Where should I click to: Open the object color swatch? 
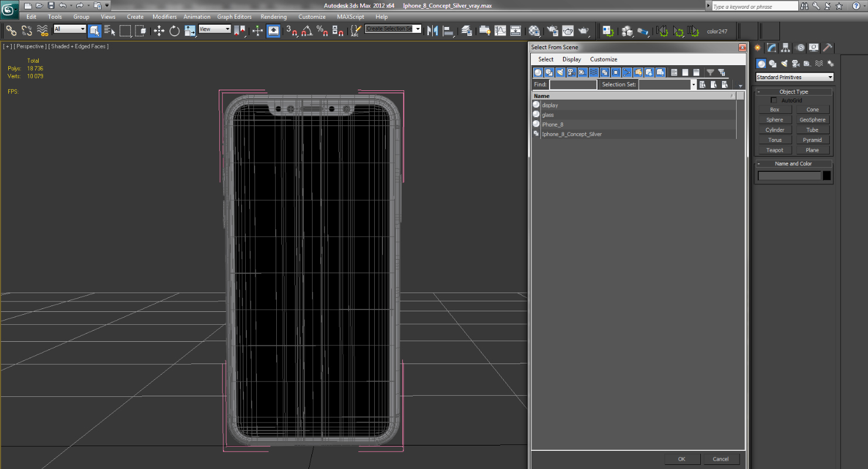coord(826,176)
